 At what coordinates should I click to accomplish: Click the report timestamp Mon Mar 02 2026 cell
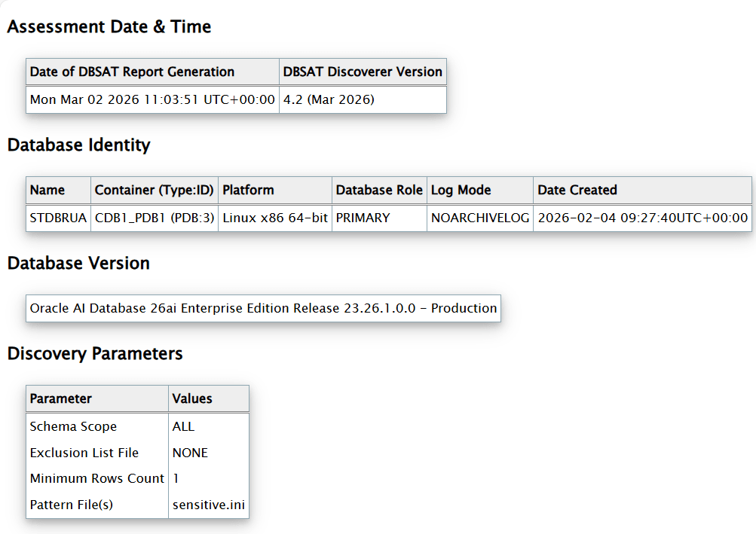coord(152,99)
